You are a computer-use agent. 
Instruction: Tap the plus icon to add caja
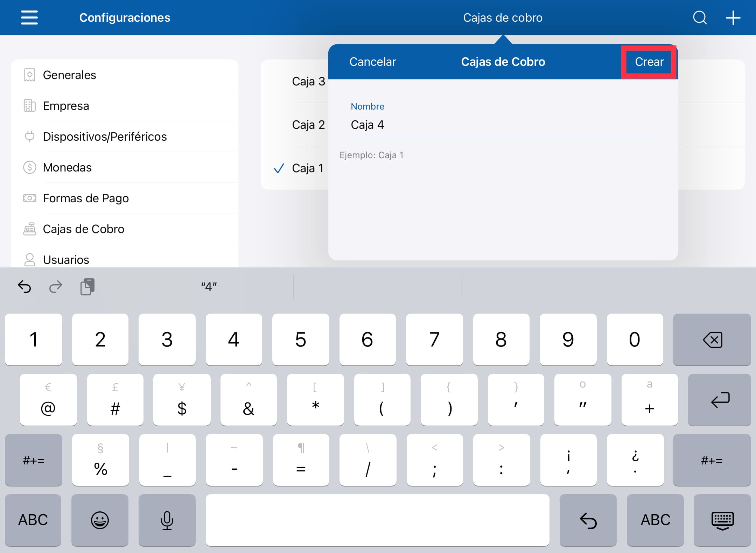733,17
